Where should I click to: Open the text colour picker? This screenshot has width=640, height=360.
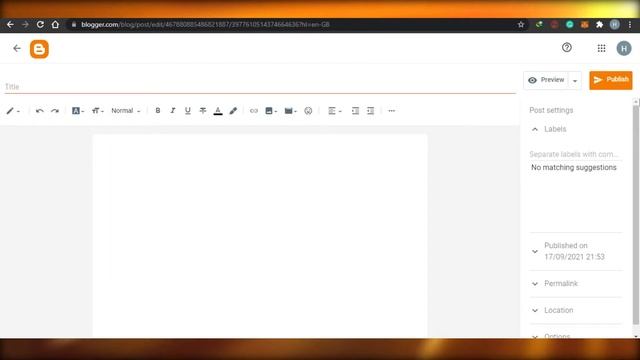(x=218, y=111)
